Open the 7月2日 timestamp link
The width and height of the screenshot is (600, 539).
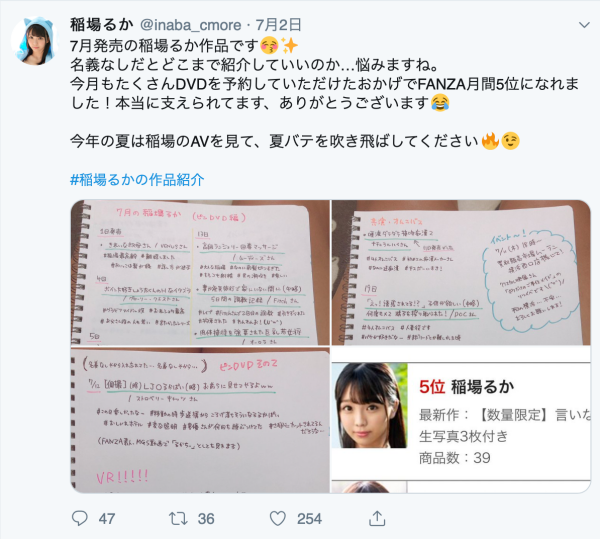pos(279,25)
